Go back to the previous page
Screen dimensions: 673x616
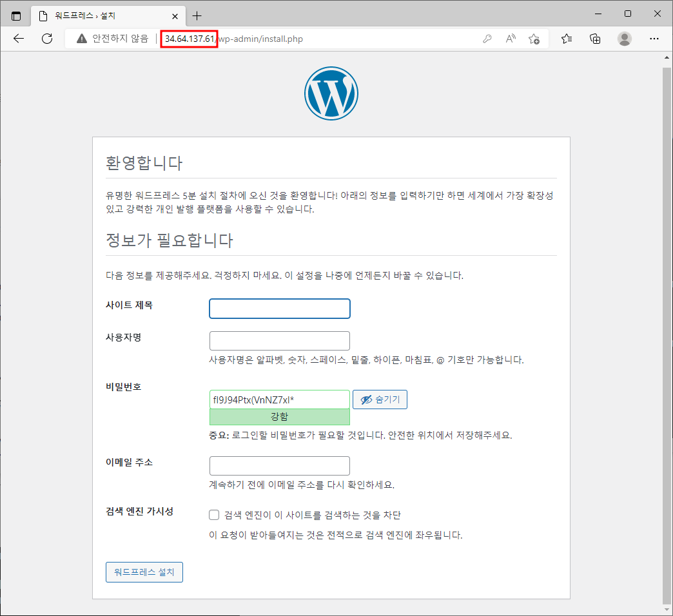pos(19,39)
